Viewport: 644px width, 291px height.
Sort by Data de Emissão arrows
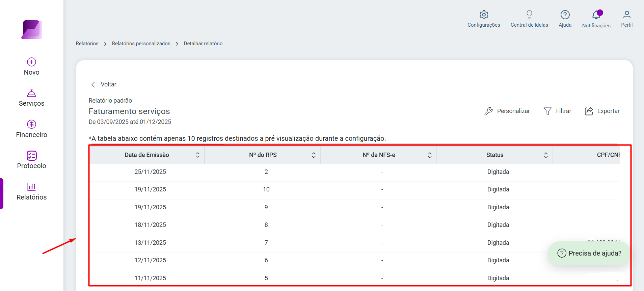tap(198, 155)
